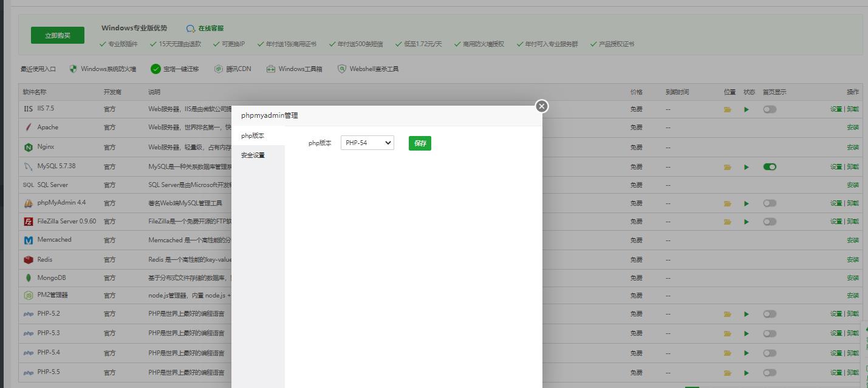Click the PM2管理器 icon
This screenshot has height=388, width=868.
[x=28, y=295]
